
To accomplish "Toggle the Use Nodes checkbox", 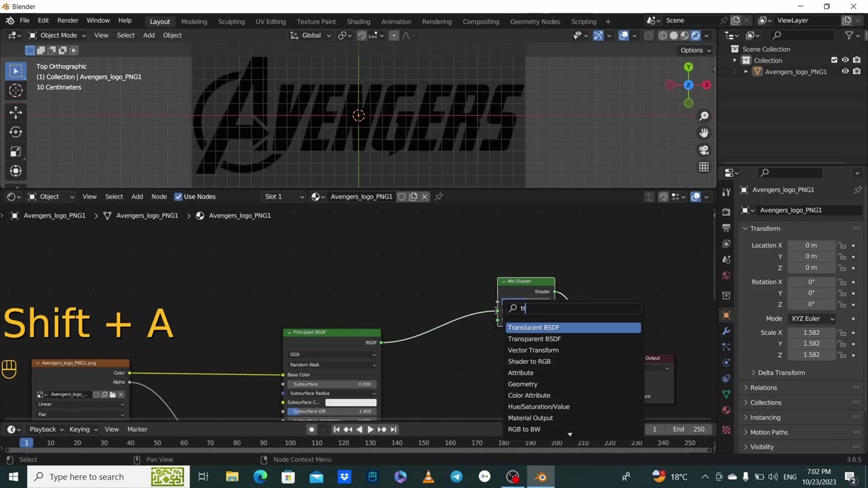I will [178, 197].
